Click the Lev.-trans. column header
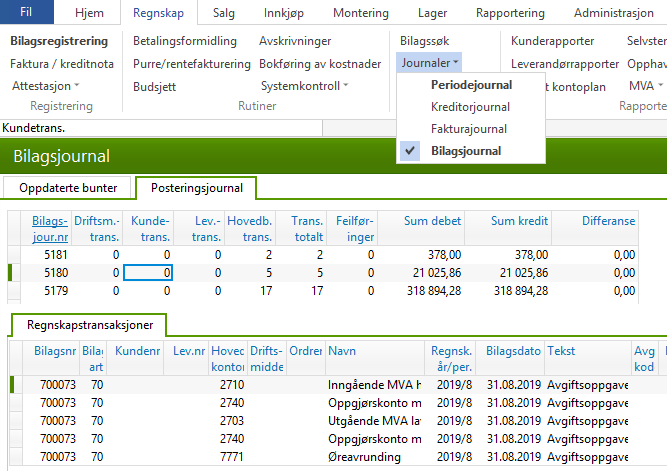 (x=199, y=228)
